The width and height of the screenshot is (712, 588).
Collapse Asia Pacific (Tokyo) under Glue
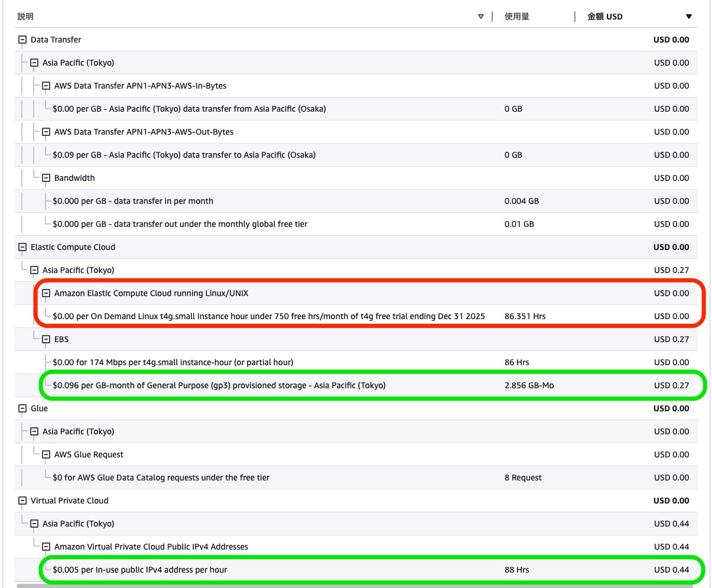[34, 431]
